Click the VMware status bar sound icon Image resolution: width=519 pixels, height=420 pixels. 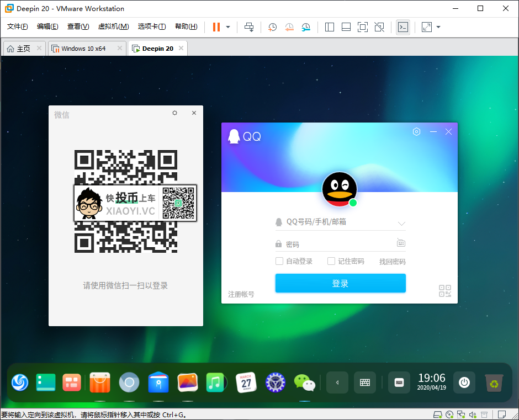pyautogui.click(x=472, y=414)
